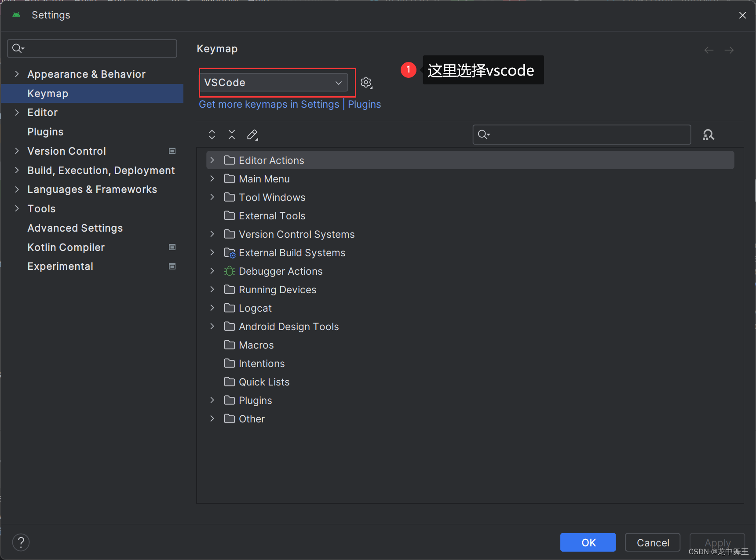Screen dimensions: 756x560
Task: Select the Macros row
Action: (470, 345)
